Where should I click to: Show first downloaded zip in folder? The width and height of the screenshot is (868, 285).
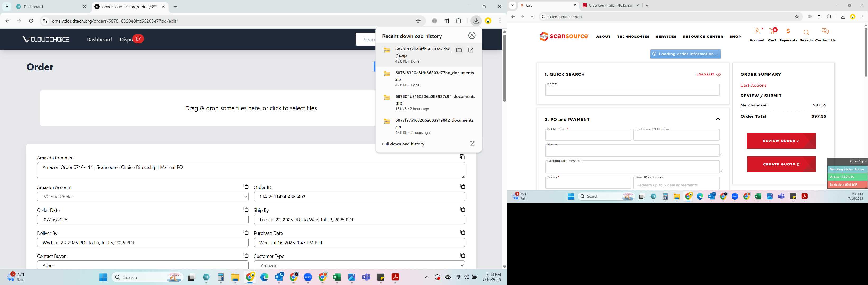pyautogui.click(x=459, y=50)
